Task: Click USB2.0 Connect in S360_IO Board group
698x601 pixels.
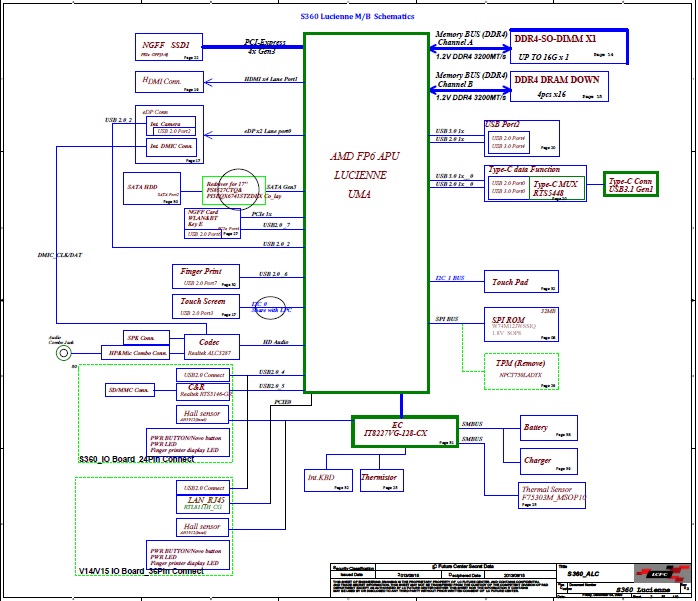Action: pos(203,375)
